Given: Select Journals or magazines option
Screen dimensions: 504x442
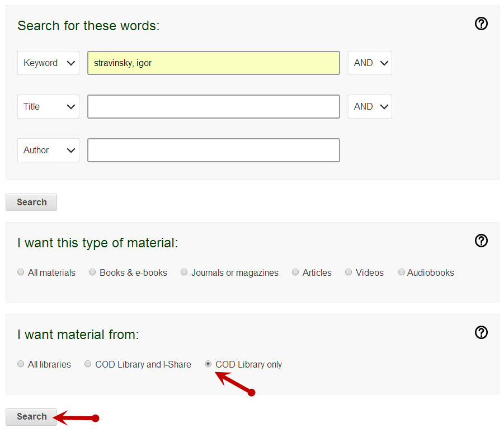Looking at the screenshot, I should (184, 272).
